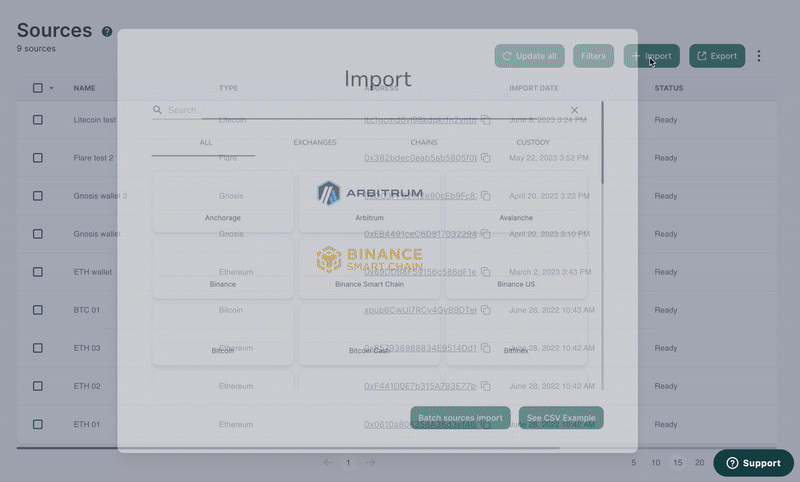
Task: Copy the ETH 02 address
Action: click(x=486, y=386)
